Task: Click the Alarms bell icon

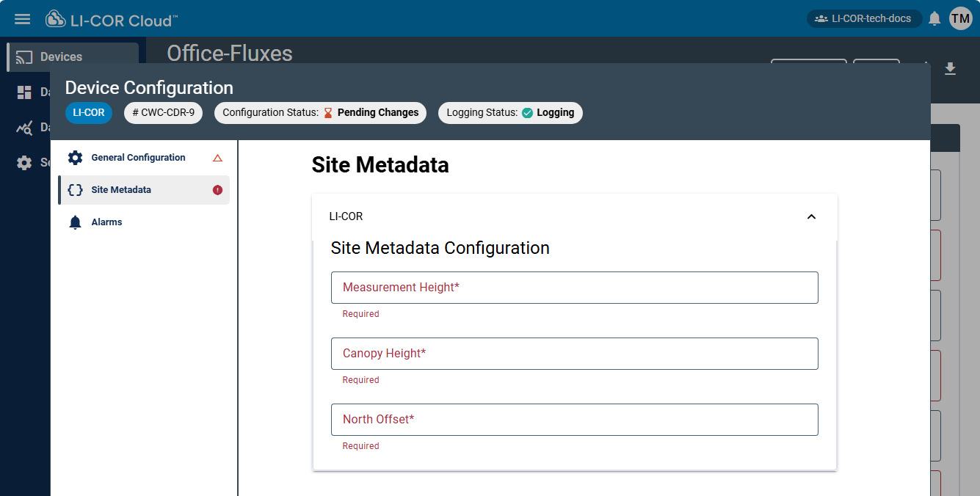Action: 75,222
